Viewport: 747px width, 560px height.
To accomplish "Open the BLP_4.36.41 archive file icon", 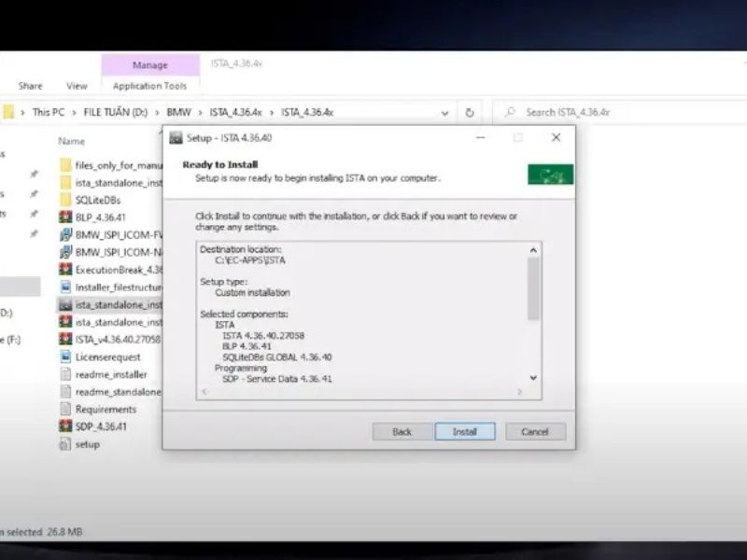I will tap(65, 217).
